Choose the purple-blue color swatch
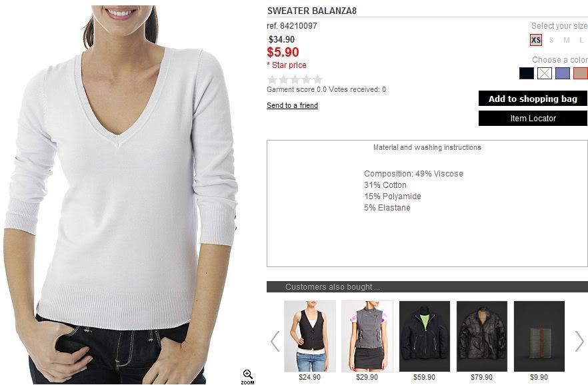The image size is (588, 385). coord(563,73)
